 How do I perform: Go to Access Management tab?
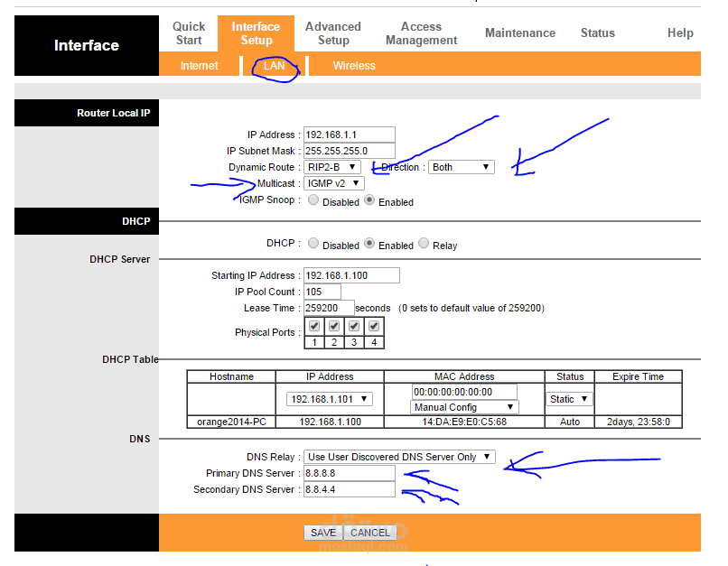tap(421, 33)
